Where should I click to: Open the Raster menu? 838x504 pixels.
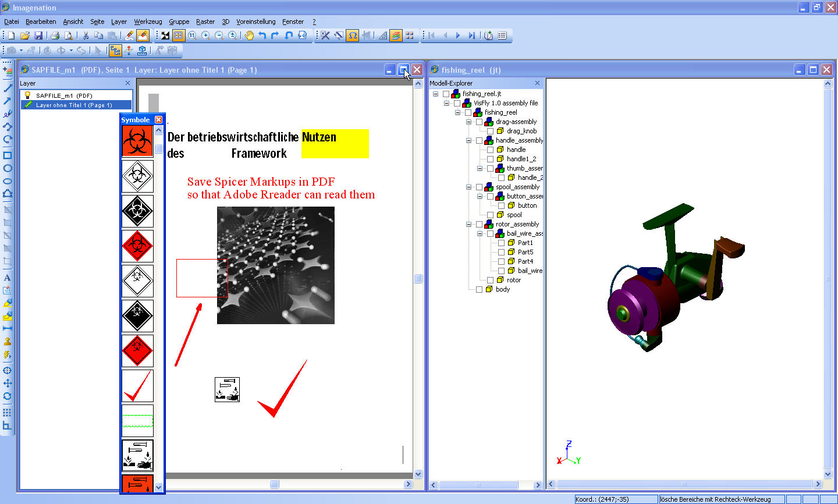pos(205,22)
